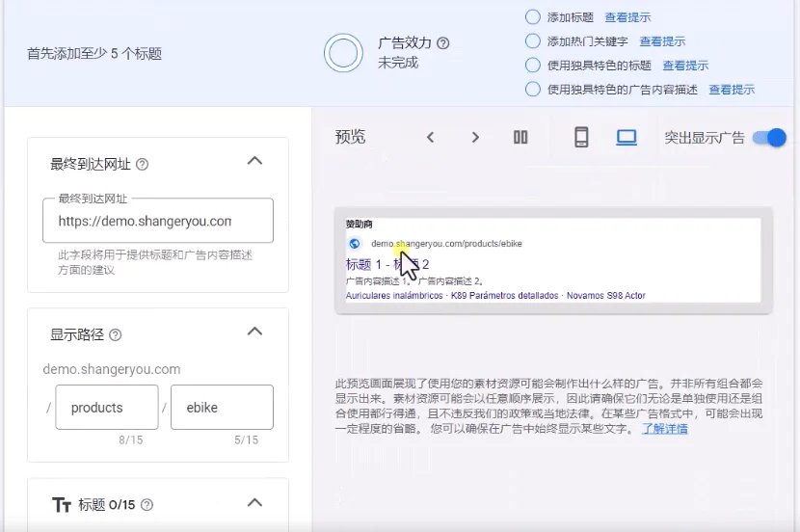Open 查看提示 link for 添加标题
This screenshot has height=532, width=800.
point(627,17)
